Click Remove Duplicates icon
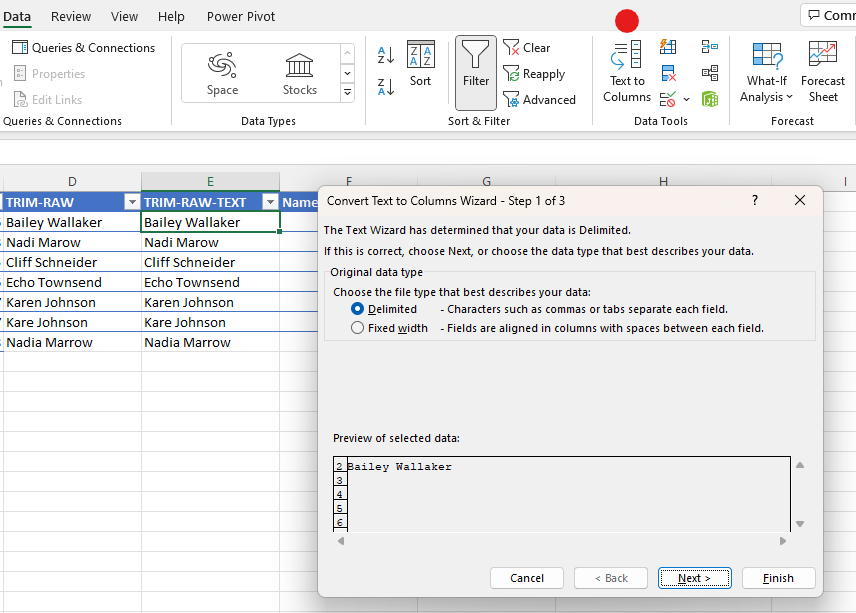This screenshot has height=613, width=856. point(668,73)
